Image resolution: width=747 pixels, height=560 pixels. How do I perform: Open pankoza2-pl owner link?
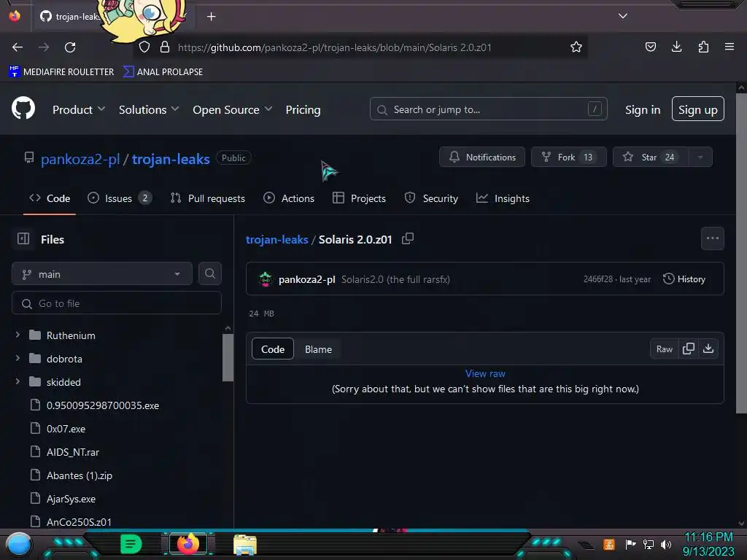pos(80,158)
